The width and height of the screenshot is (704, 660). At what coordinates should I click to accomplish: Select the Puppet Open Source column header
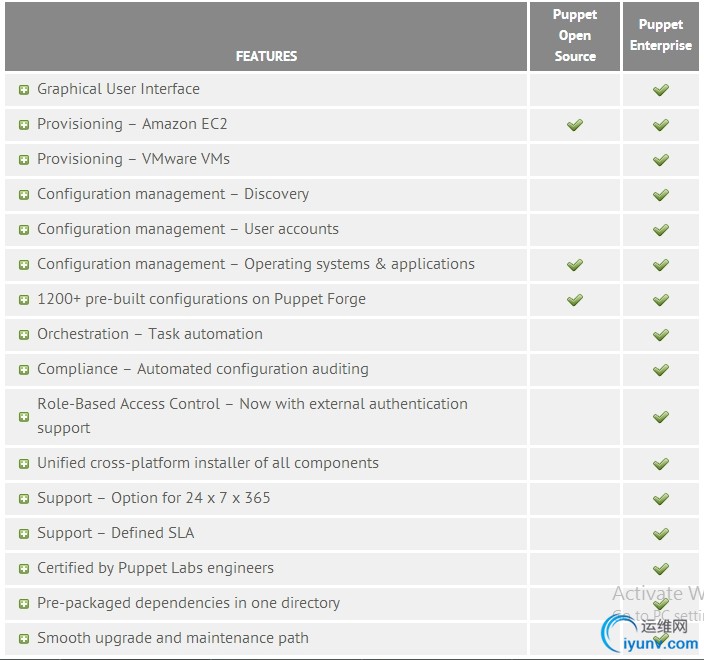pyautogui.click(x=575, y=36)
